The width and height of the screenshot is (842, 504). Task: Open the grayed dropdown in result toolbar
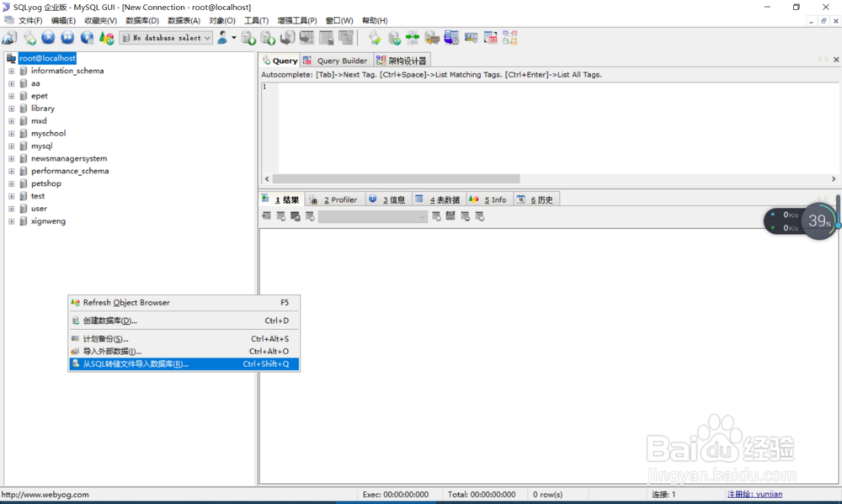(x=373, y=216)
